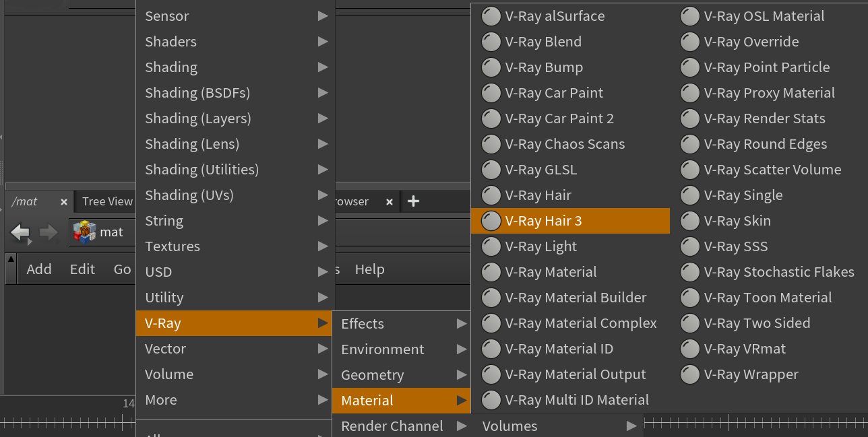Open the Add menu in network editor

[x=39, y=269]
